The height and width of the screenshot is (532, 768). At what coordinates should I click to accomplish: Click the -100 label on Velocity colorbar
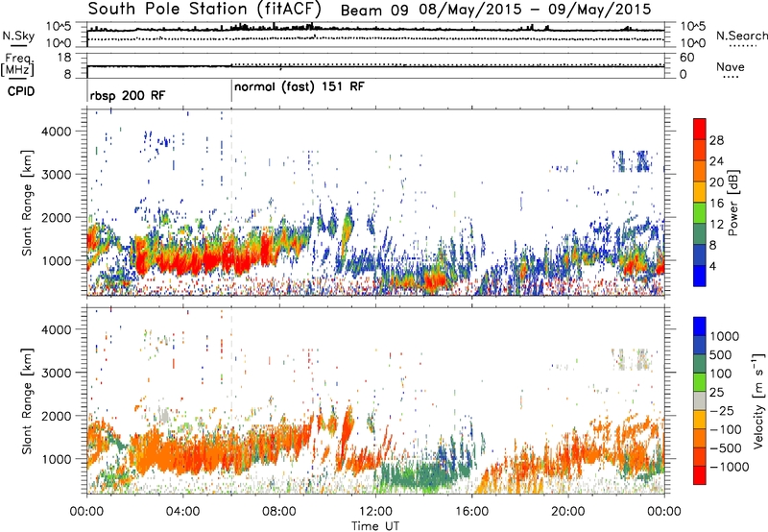click(x=726, y=429)
